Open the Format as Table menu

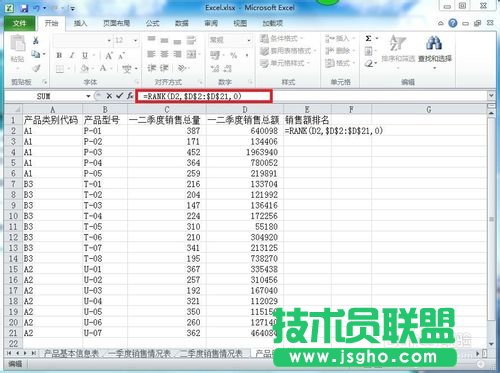[x=288, y=51]
